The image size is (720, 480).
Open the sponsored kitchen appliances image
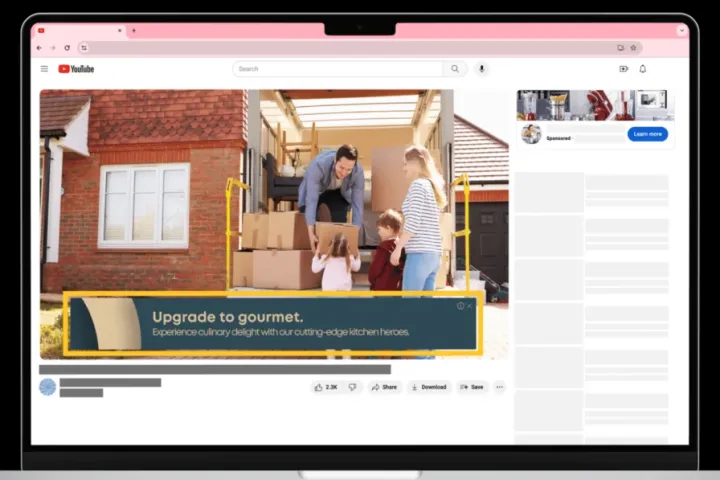[x=596, y=105]
